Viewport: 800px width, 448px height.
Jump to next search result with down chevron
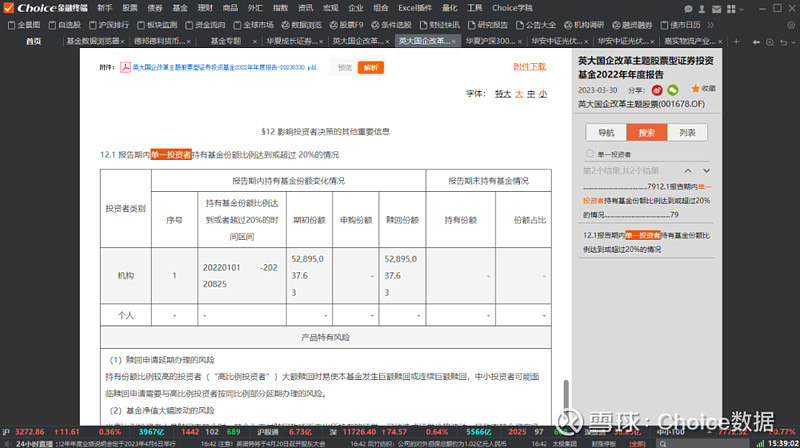707,171
